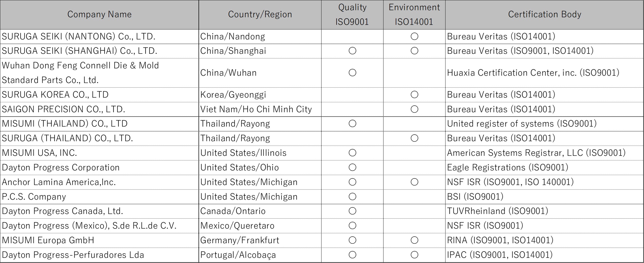Select the Country/Region column header

[x=260, y=15]
